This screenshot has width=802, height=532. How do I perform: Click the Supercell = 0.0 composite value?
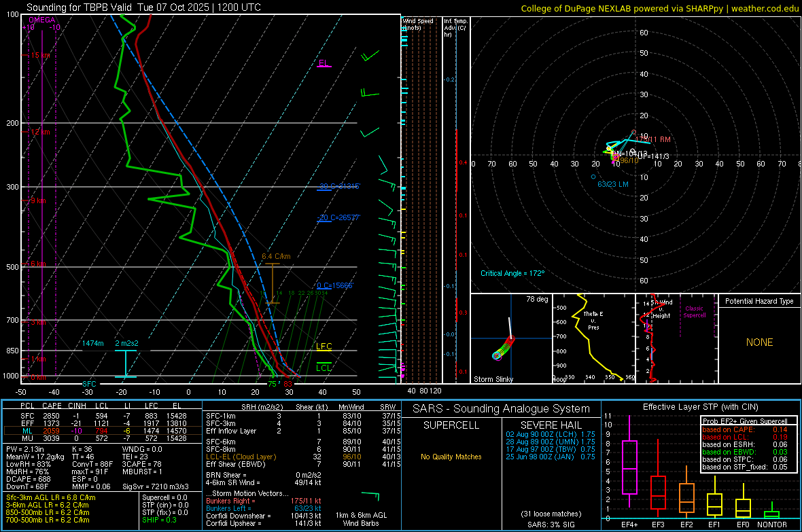(x=164, y=497)
